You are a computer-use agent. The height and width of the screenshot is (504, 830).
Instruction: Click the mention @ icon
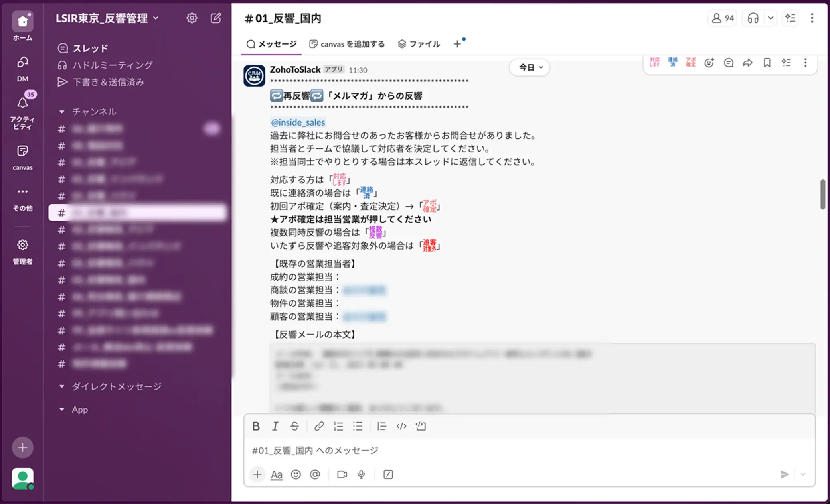point(315,474)
